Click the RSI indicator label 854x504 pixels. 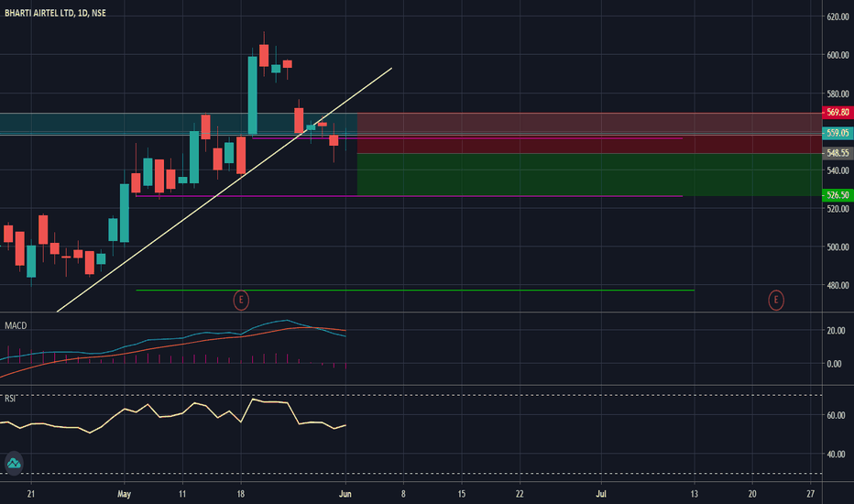(10, 399)
